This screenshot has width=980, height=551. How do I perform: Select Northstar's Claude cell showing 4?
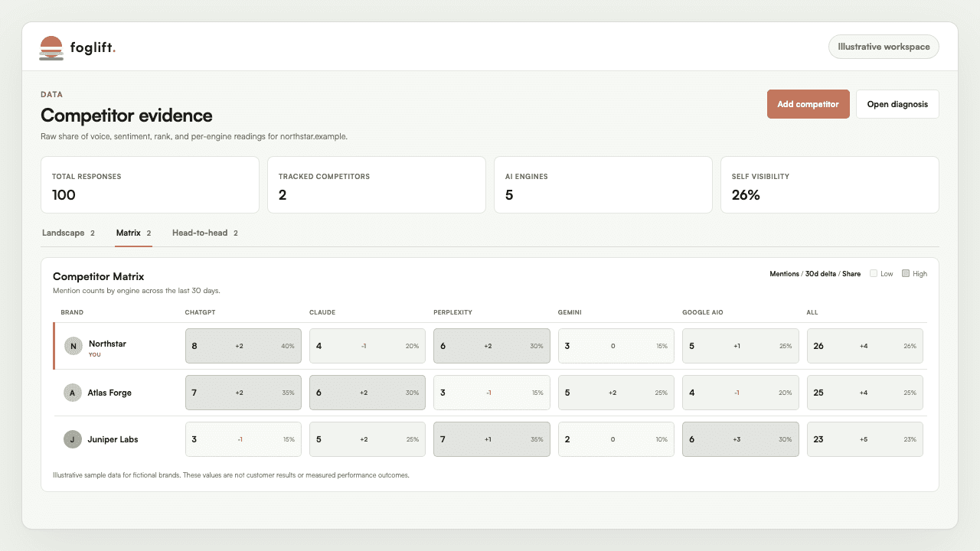coord(367,346)
